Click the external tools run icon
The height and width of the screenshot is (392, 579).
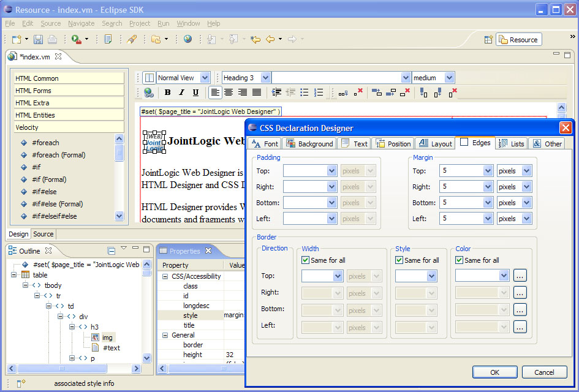(77, 39)
